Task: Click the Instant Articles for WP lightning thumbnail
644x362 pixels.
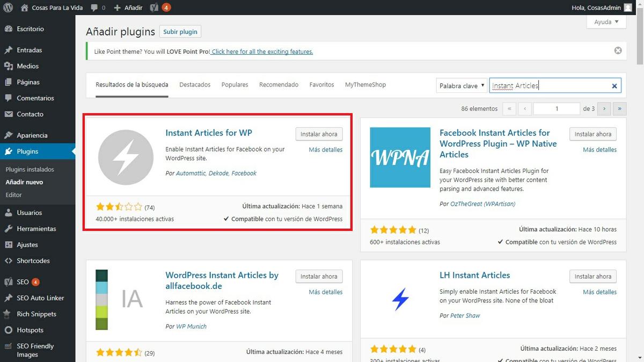Action: [126, 157]
